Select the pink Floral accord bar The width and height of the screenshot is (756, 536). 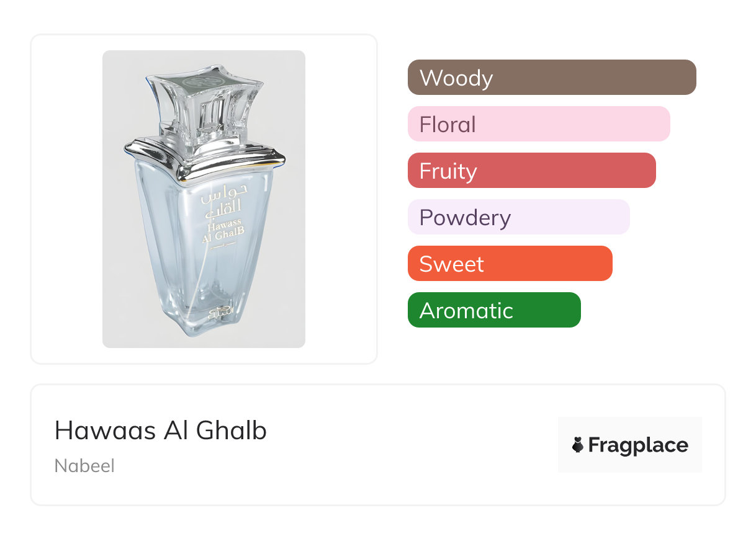(x=539, y=124)
